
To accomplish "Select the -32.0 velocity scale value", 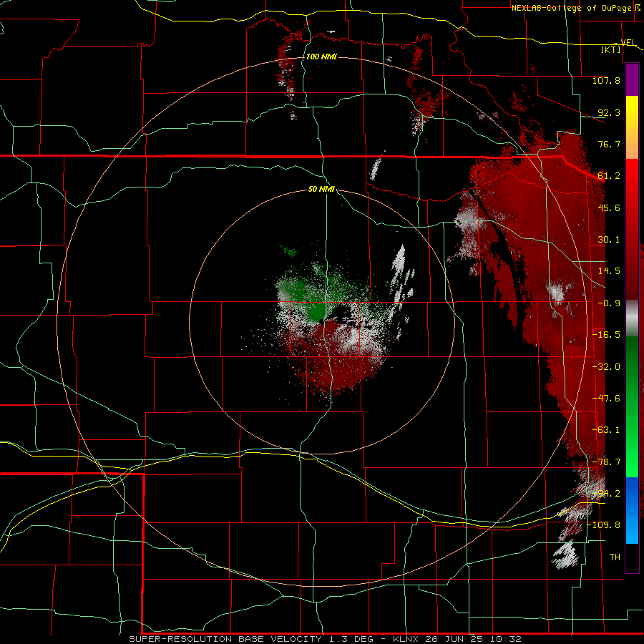I will (x=606, y=367).
